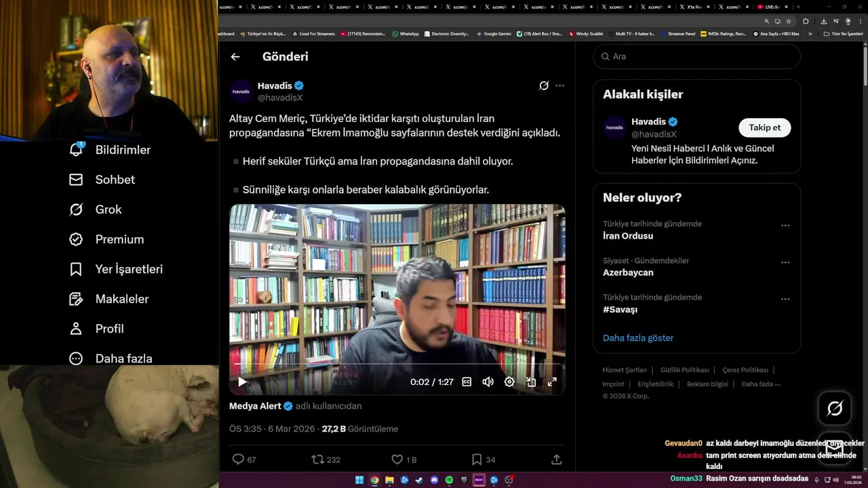Like the post with 1 B likes
The image size is (868, 488).
pyautogui.click(x=404, y=460)
